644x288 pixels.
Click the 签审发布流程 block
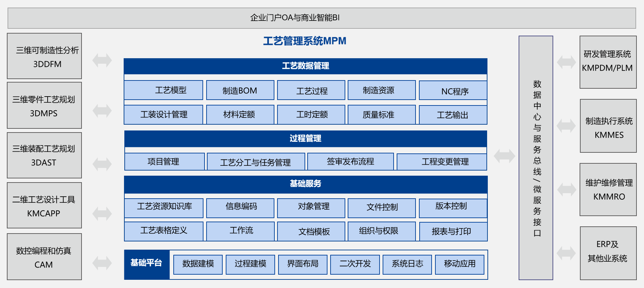[350, 162]
